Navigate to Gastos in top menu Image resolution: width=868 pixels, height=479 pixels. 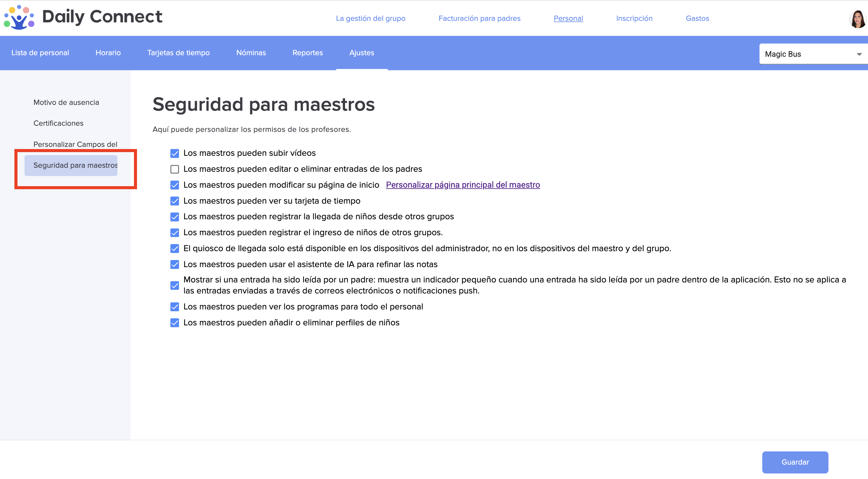click(x=697, y=18)
